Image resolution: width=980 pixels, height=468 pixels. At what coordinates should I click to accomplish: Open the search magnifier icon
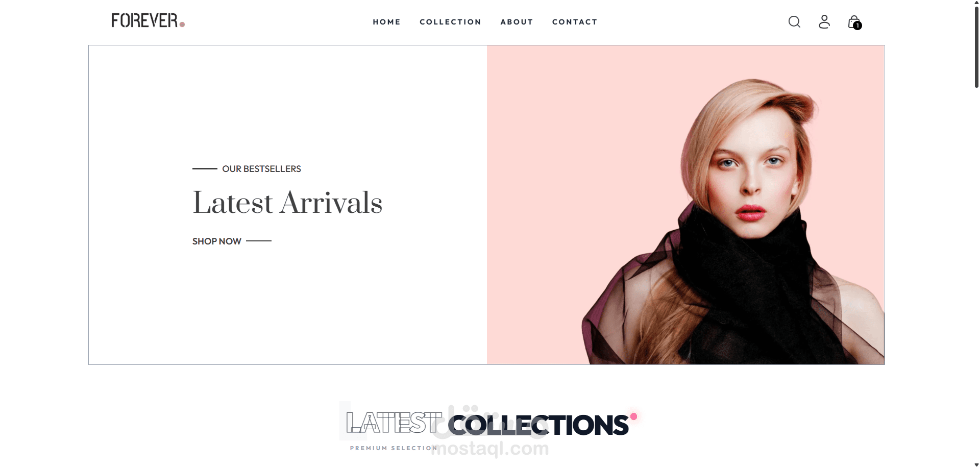pos(794,22)
